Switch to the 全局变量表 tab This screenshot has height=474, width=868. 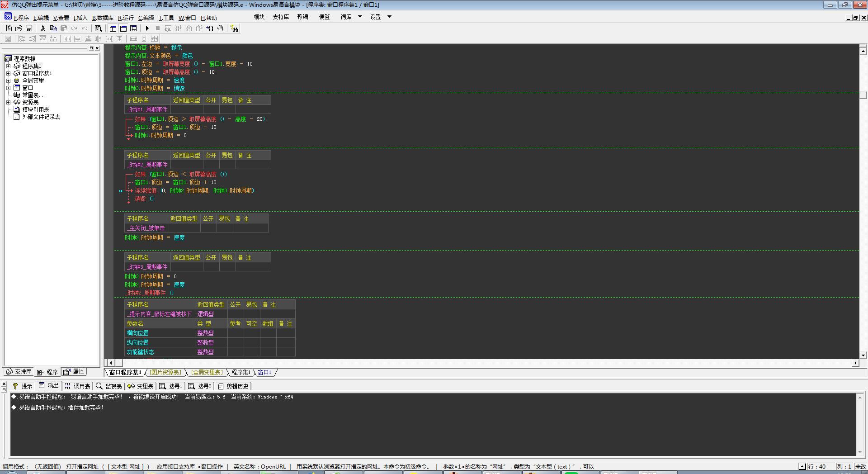coord(207,372)
